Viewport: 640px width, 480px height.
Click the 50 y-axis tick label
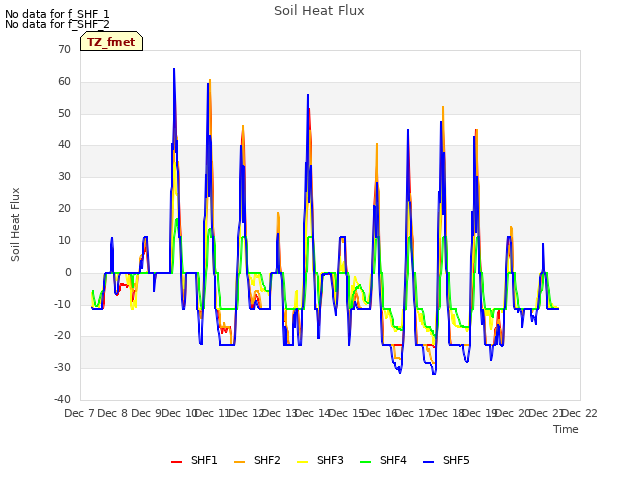point(64,113)
